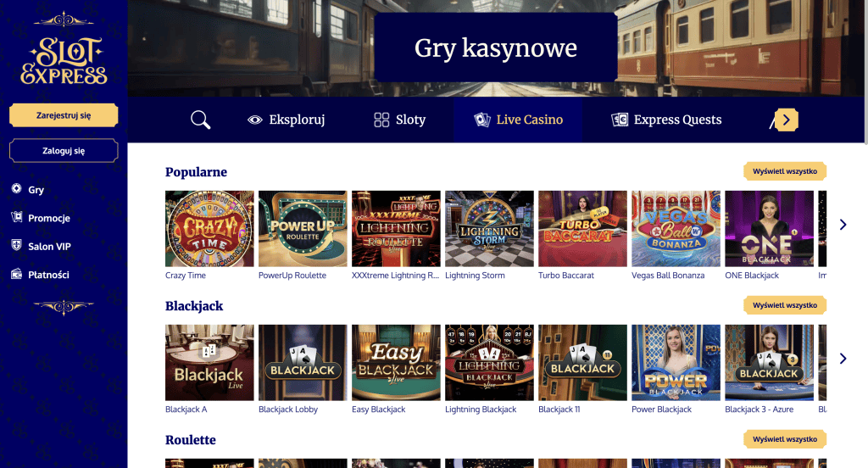The image size is (868, 468).
Task: Open the Vegas Ball Bonanza thumbnail
Action: (676, 229)
